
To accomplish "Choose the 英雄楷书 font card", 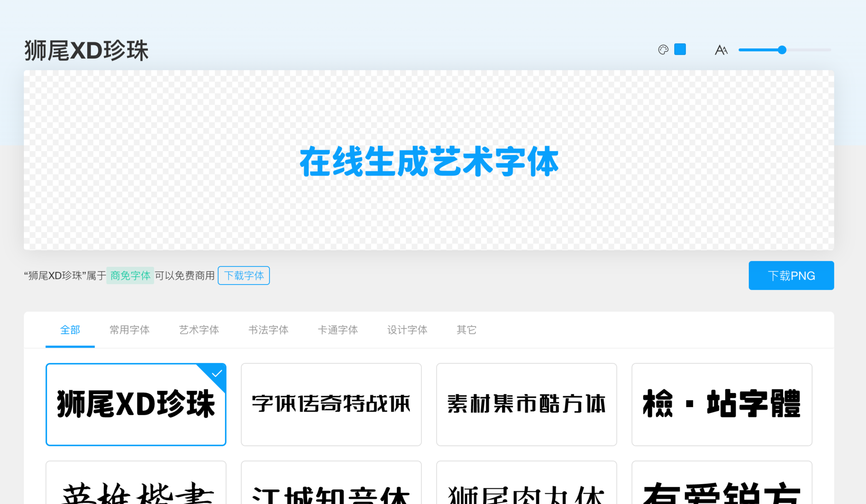I will [x=136, y=482].
